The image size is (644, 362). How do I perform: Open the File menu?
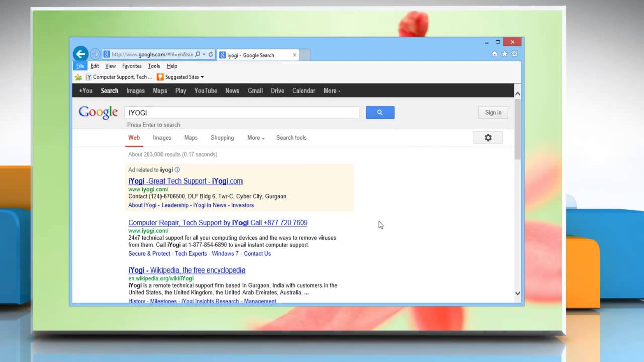80,66
